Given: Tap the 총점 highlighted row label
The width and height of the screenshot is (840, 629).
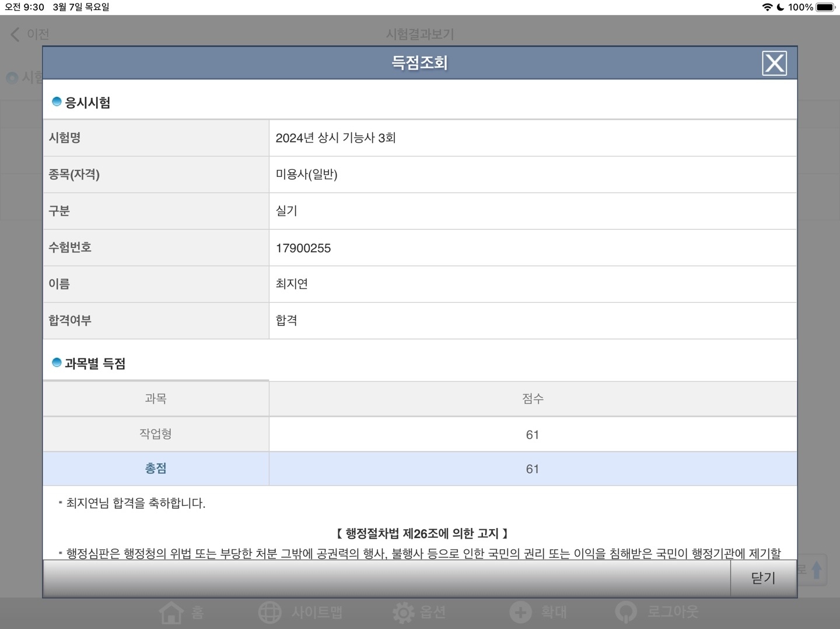Looking at the screenshot, I should (x=156, y=469).
